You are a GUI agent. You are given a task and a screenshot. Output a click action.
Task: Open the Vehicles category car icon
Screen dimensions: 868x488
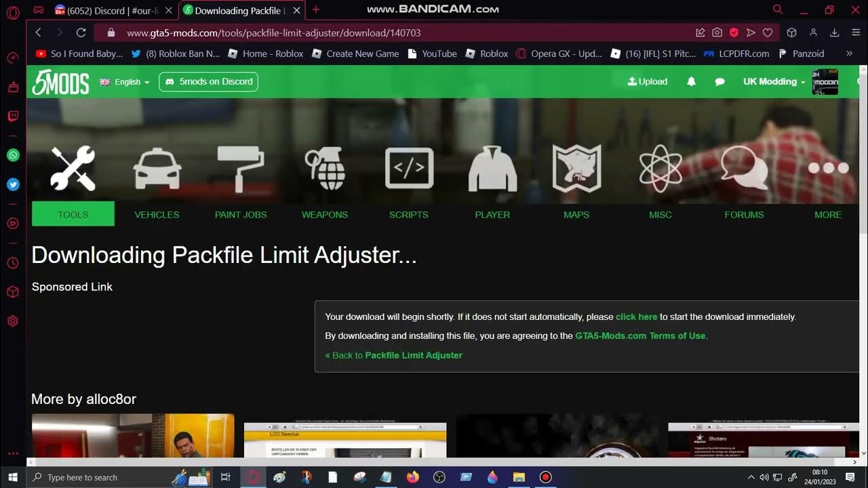tap(157, 168)
